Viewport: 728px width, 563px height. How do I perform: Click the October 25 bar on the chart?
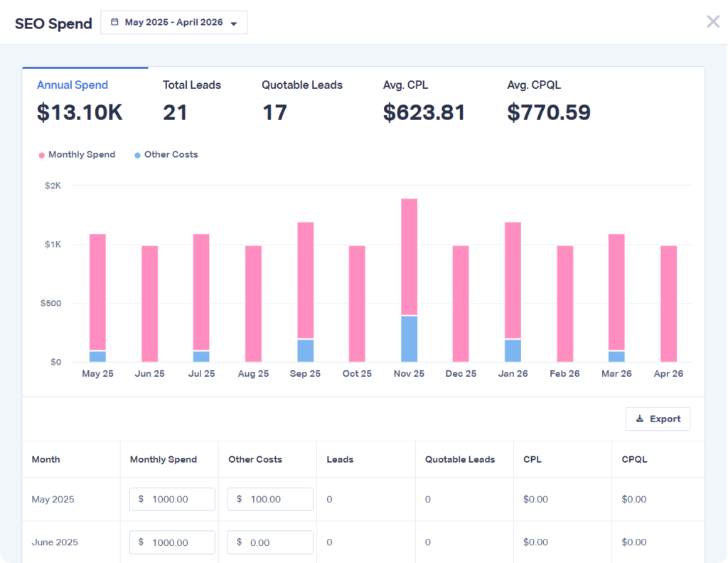click(356, 302)
